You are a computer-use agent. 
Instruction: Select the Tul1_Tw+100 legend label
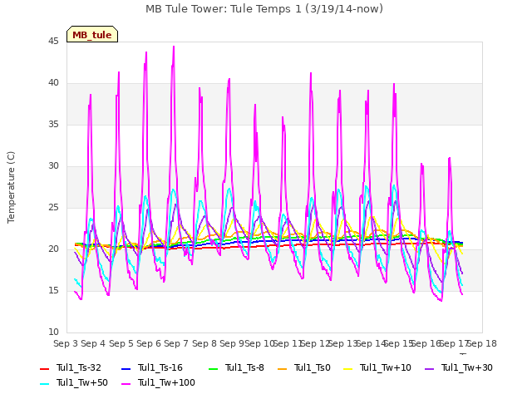pos(166,382)
